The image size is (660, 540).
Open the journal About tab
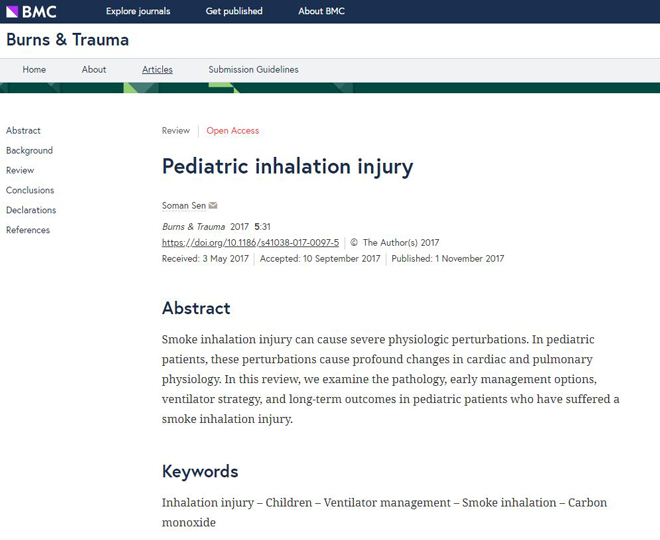pyautogui.click(x=94, y=69)
